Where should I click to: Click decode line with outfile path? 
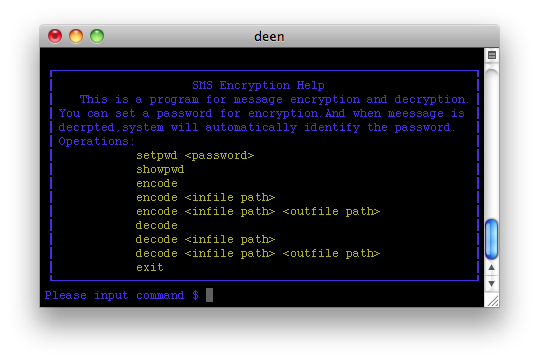click(x=258, y=253)
